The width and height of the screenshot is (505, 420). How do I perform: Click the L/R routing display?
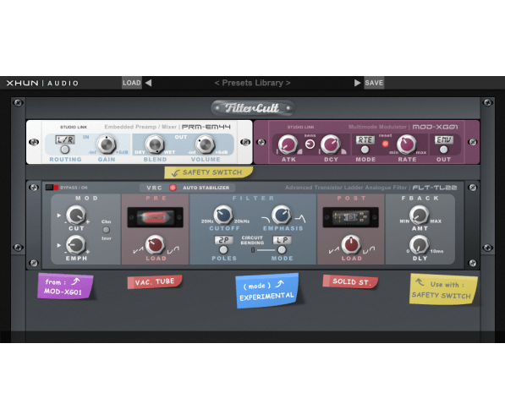pyautogui.click(x=65, y=139)
